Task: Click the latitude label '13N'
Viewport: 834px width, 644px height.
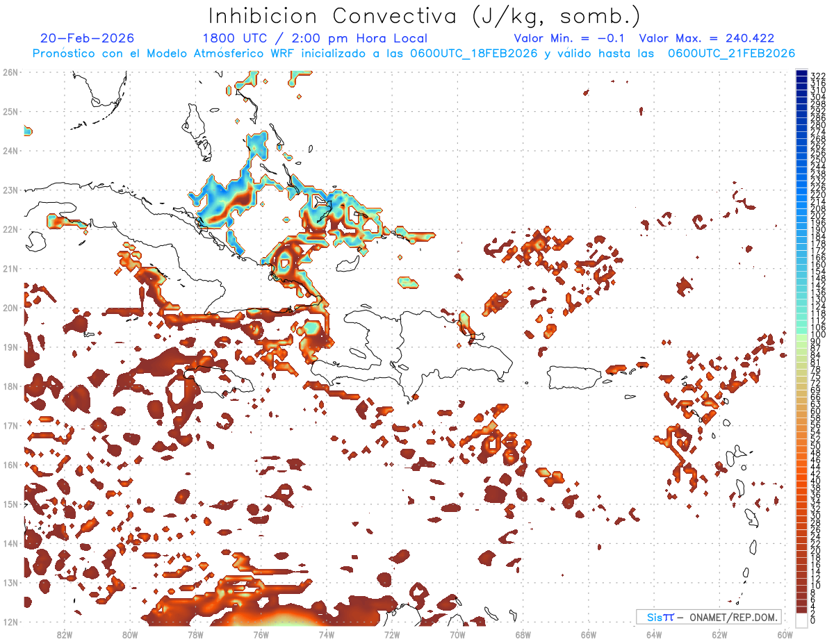Action: pyautogui.click(x=10, y=583)
